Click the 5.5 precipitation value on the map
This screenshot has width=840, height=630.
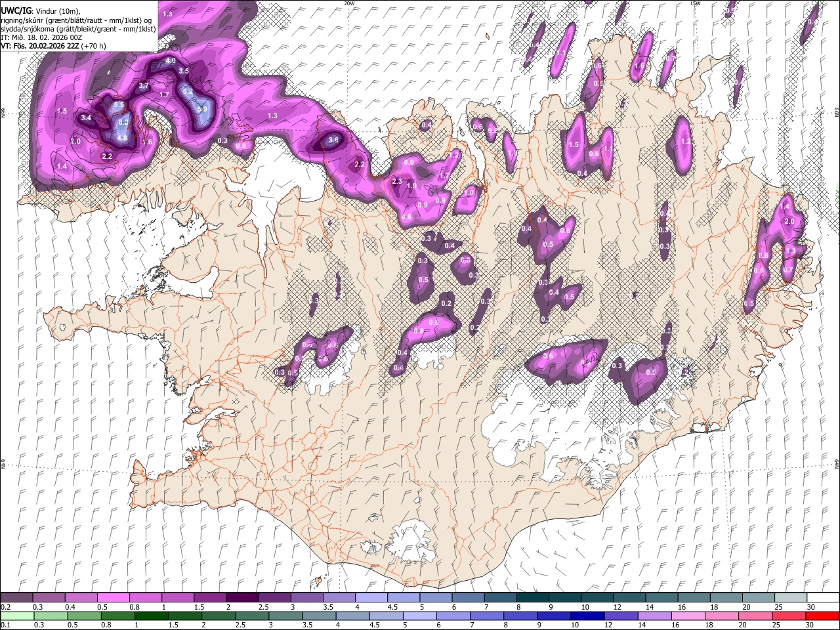(119, 104)
